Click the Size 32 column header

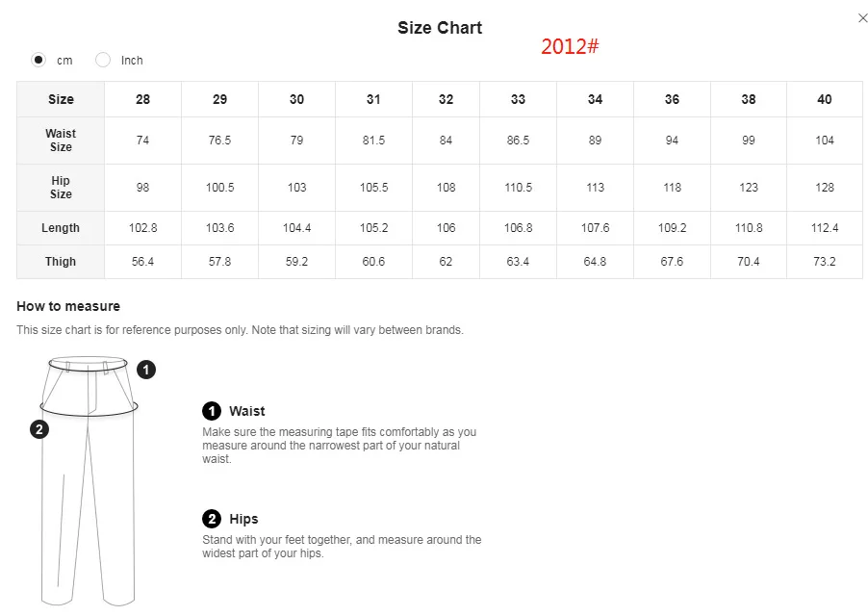coord(446,99)
